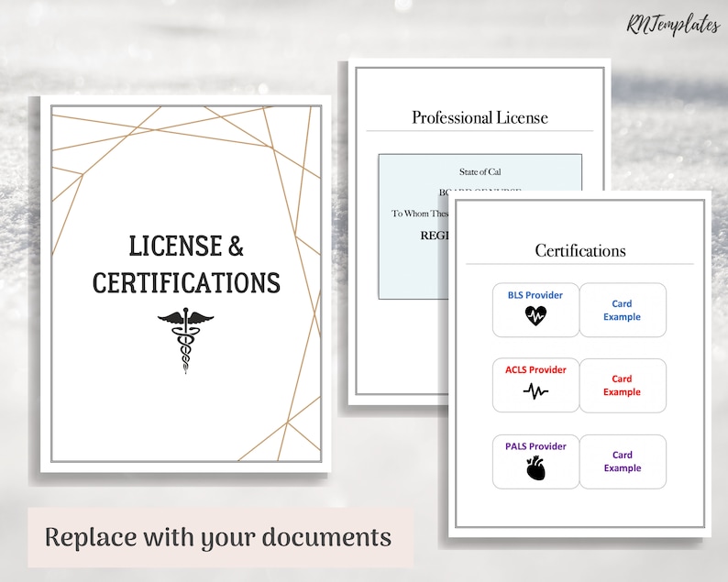Click the 'To Whom Thes' license line
The height and width of the screenshot is (582, 728).
[x=420, y=214]
